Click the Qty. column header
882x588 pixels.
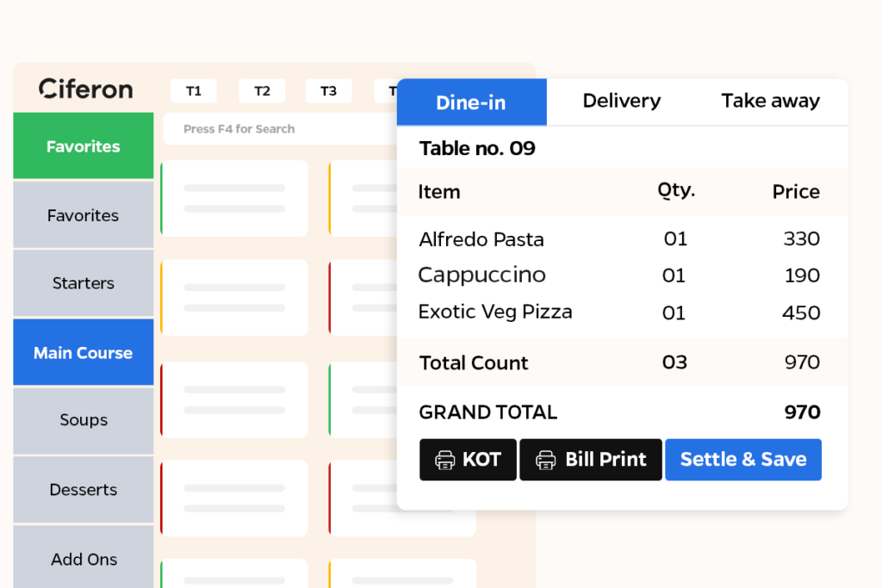point(676,191)
